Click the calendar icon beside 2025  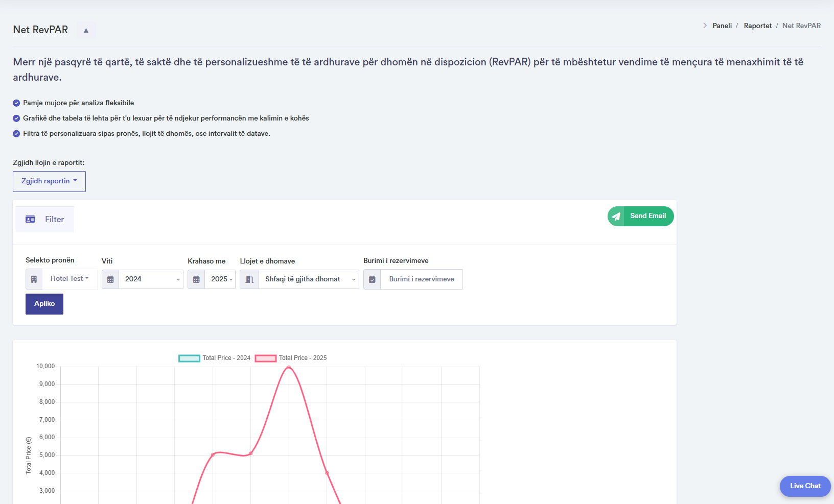[x=196, y=279]
